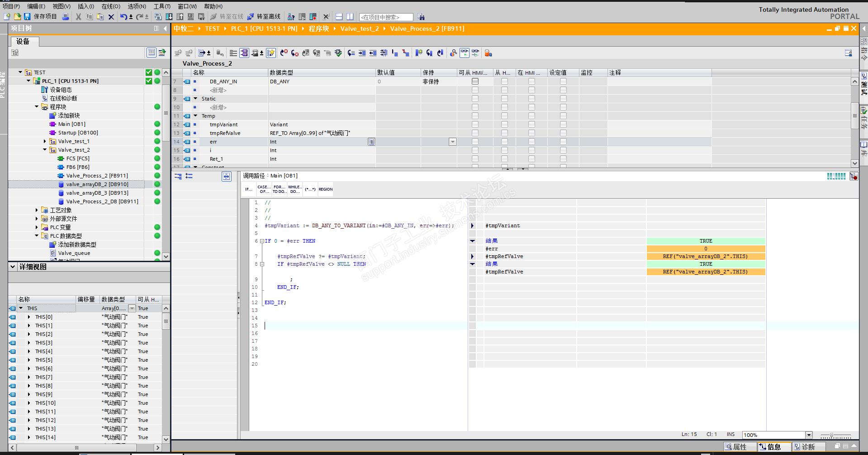Toggle HMI accessible checkbox for DB_ANY_IN
868x455 pixels.
click(475, 81)
